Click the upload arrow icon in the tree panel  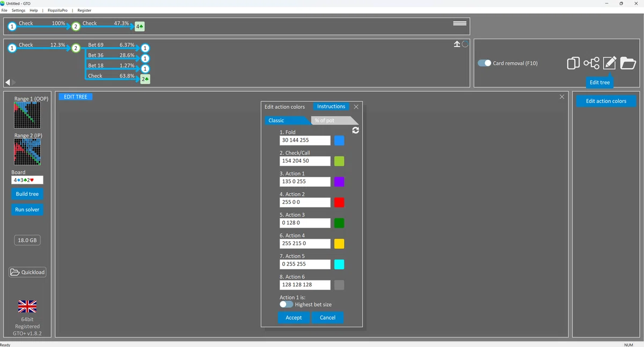[x=457, y=44]
